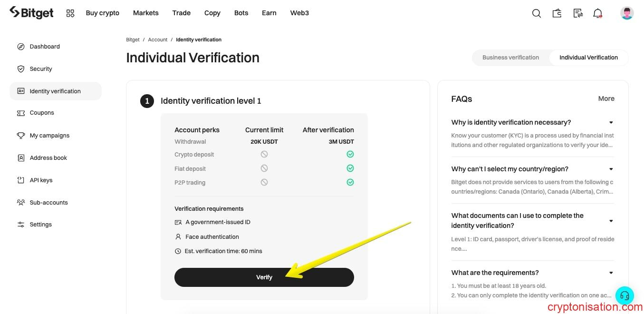Open API keys in the sidebar

[x=41, y=180]
